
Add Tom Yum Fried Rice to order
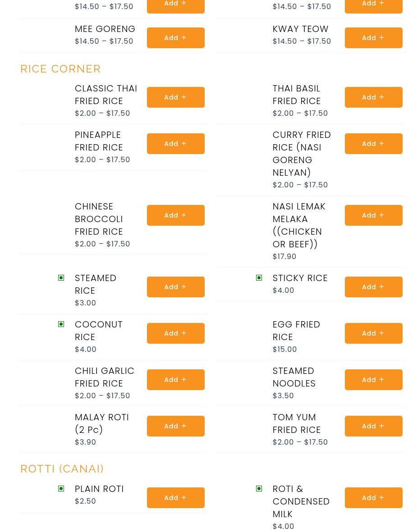[x=373, y=426]
